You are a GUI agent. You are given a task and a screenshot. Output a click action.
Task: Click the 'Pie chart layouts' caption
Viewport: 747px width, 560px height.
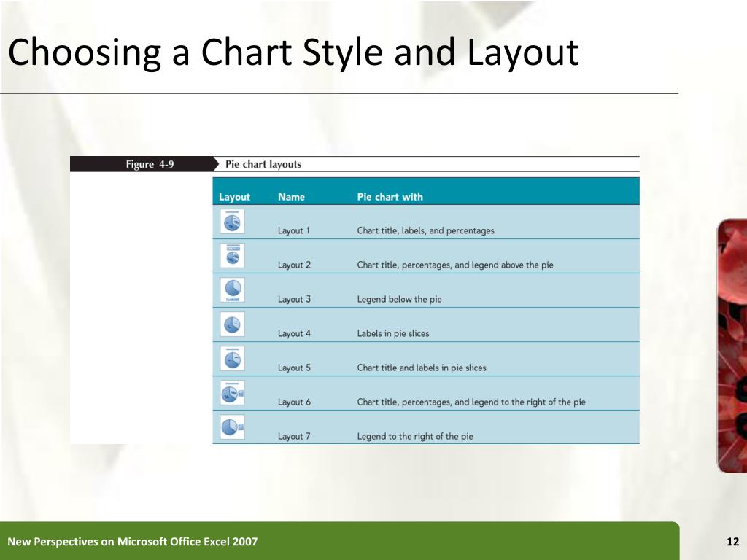click(263, 164)
